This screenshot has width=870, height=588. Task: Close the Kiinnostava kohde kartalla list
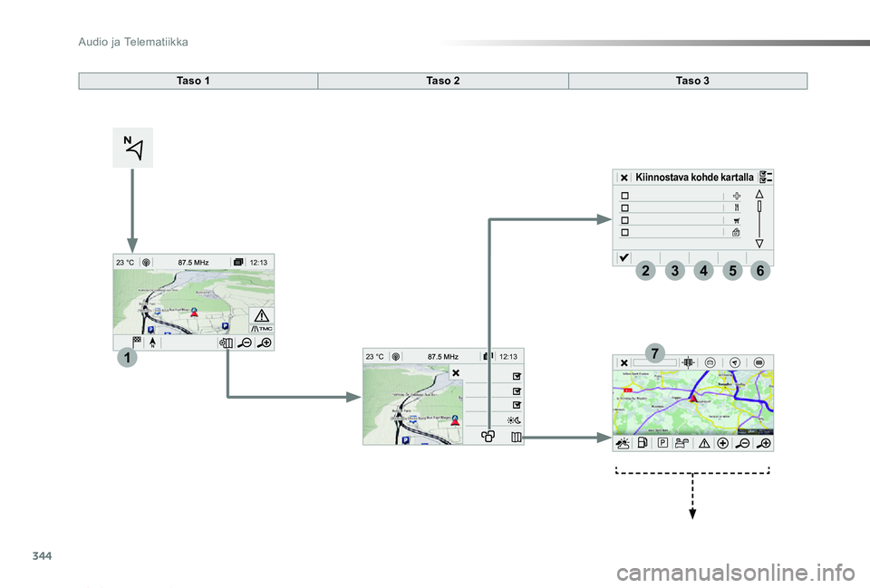[x=624, y=178]
